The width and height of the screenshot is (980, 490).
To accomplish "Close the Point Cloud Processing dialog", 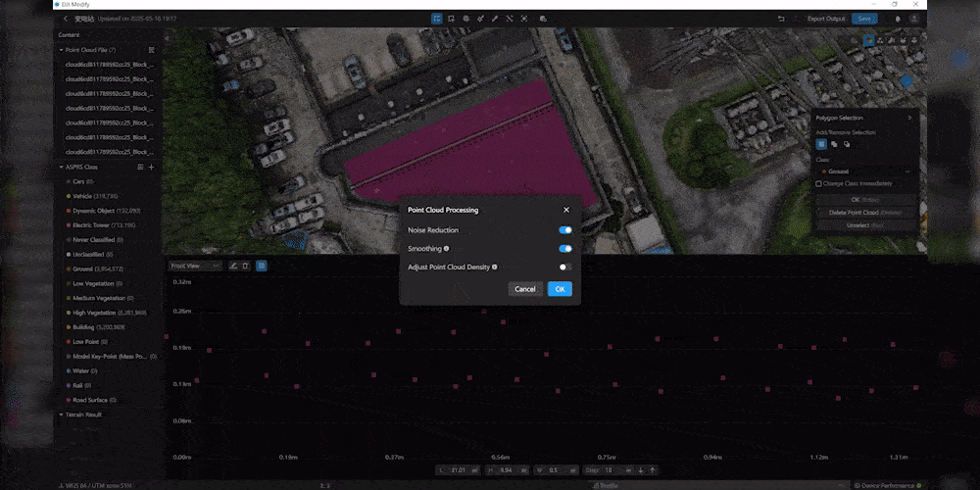I will click(x=566, y=210).
